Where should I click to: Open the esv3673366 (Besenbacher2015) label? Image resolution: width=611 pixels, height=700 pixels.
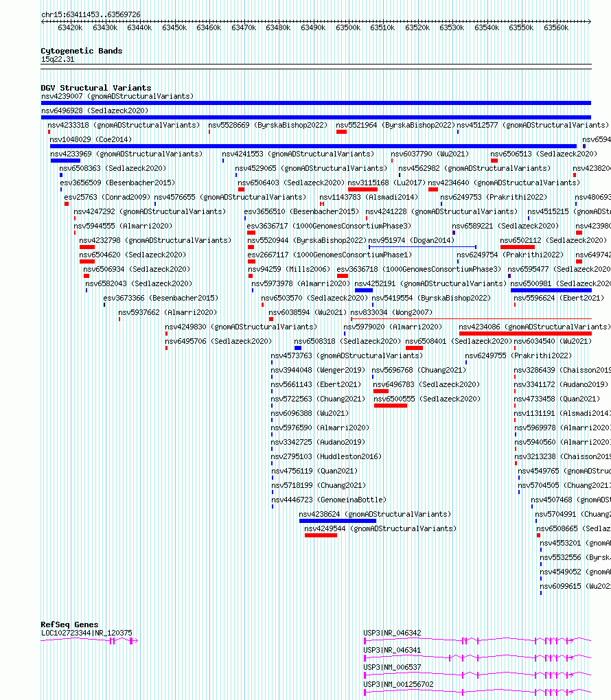coord(161,299)
